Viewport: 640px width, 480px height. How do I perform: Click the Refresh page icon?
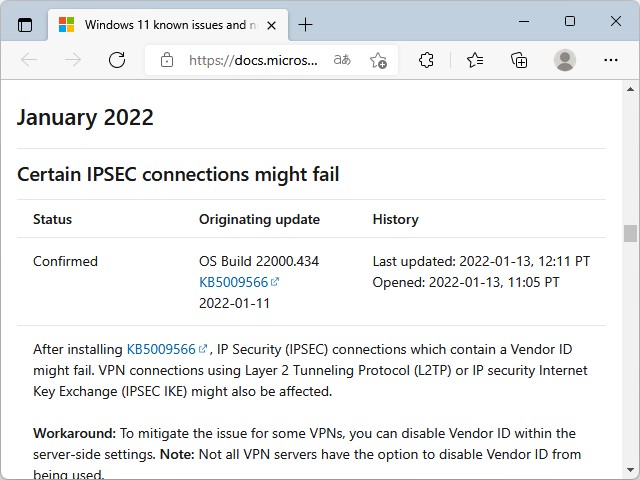tap(117, 60)
